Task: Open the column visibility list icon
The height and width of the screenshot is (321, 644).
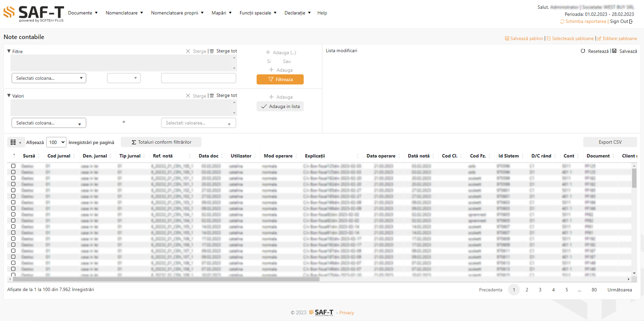Action: tap(15, 142)
